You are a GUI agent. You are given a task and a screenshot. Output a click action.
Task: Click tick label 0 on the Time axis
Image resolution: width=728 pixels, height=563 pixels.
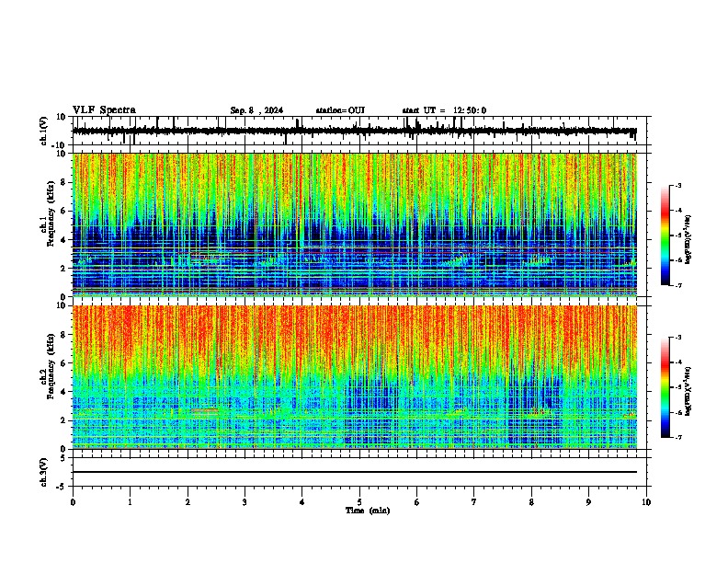tap(73, 502)
